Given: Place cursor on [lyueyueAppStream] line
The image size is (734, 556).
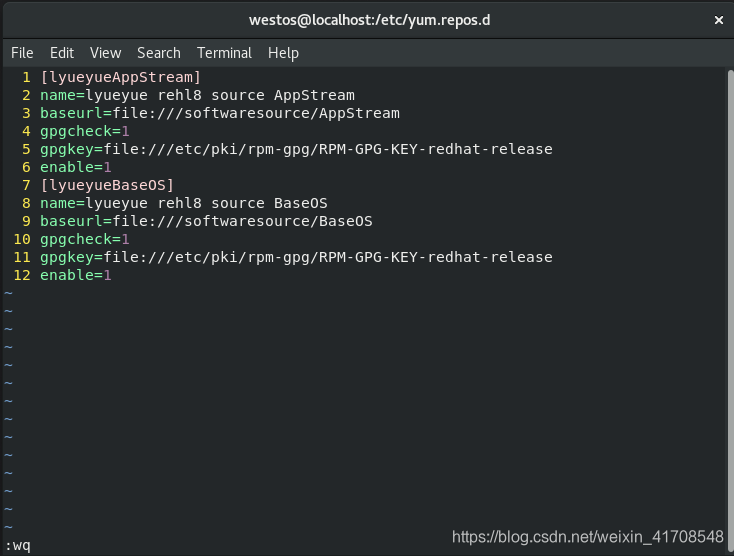Looking at the screenshot, I should [120, 77].
